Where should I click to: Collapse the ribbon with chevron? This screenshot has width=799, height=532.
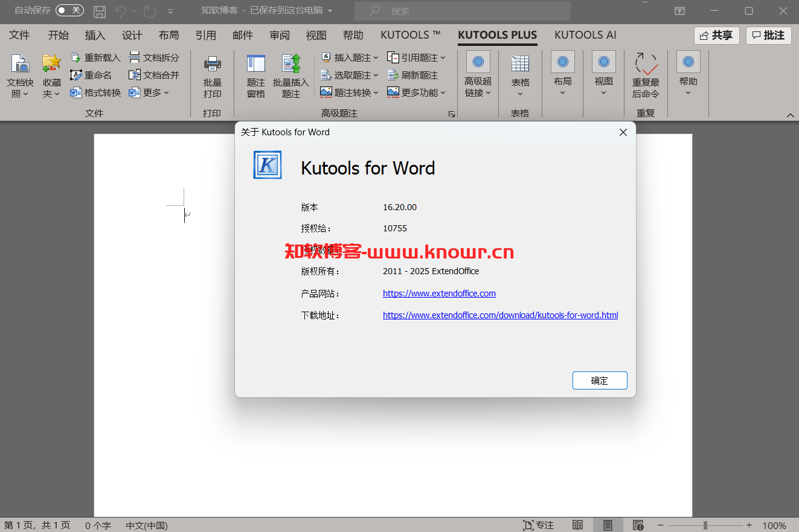click(x=791, y=115)
